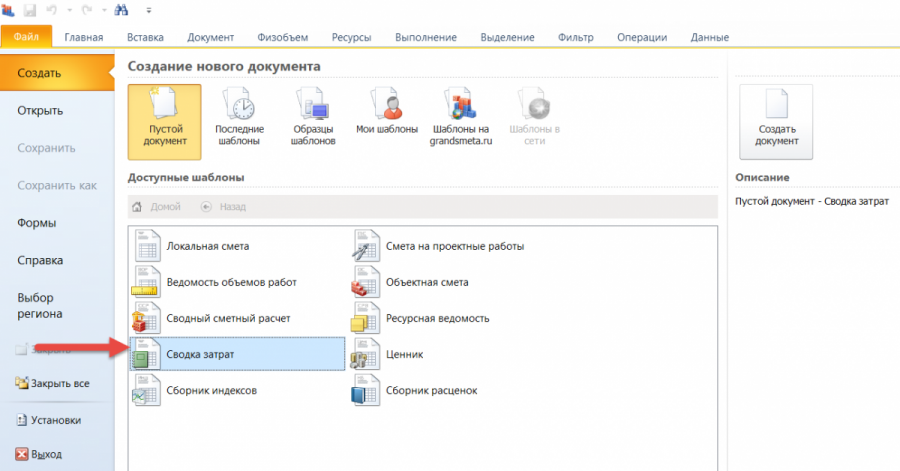
Task: Open the Операции tab
Action: point(642,37)
